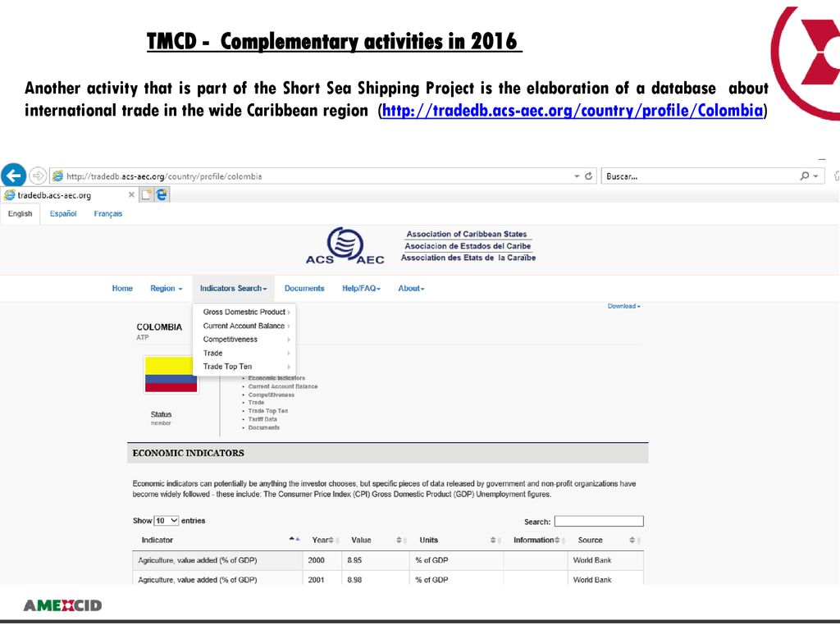This screenshot has height=630, width=840.
Task: Open the Documents menu item
Action: pyautogui.click(x=304, y=288)
